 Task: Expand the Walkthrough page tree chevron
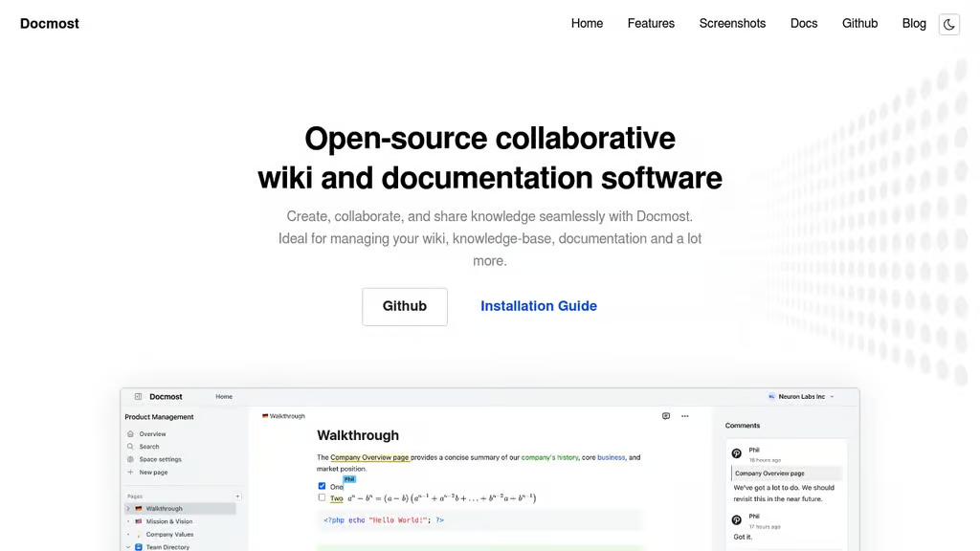(x=129, y=509)
